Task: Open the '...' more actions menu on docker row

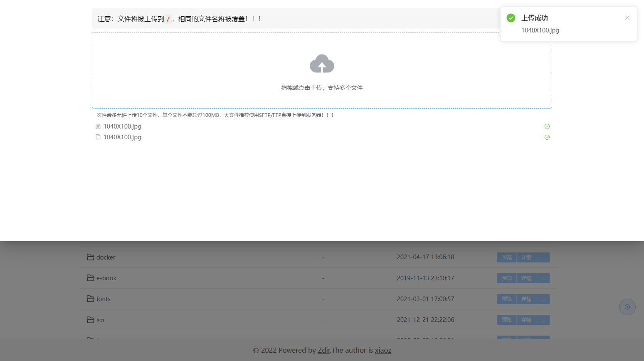Action: coord(543,257)
